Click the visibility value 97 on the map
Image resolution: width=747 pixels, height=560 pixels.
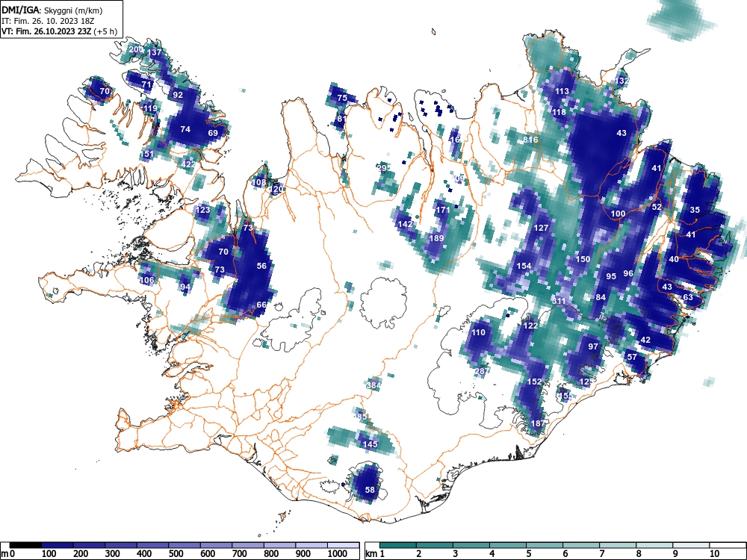click(x=593, y=346)
